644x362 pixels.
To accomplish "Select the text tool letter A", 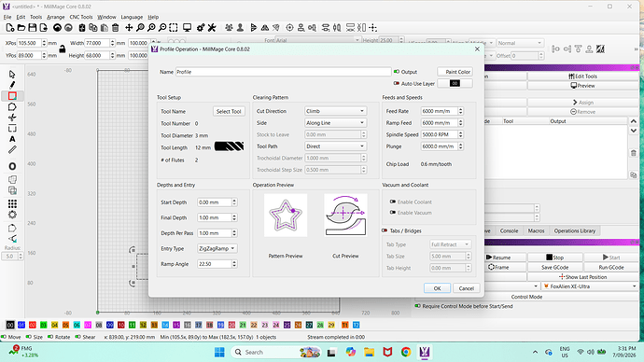I will pyautogui.click(x=12, y=139).
